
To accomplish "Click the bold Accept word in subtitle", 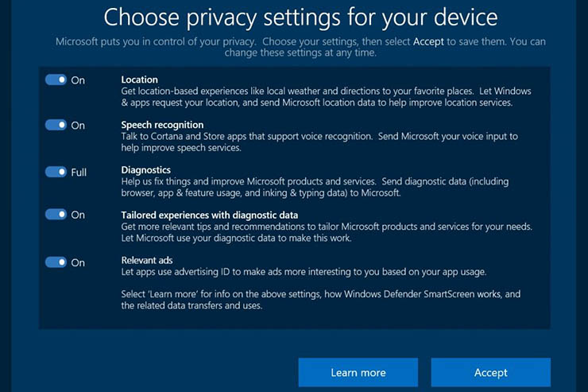I will (428, 41).
